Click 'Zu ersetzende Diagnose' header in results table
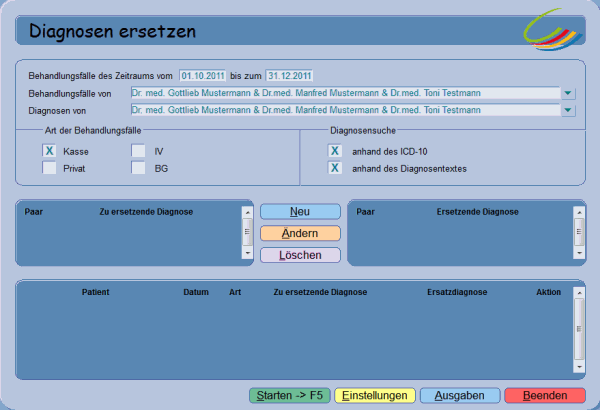 click(320, 292)
